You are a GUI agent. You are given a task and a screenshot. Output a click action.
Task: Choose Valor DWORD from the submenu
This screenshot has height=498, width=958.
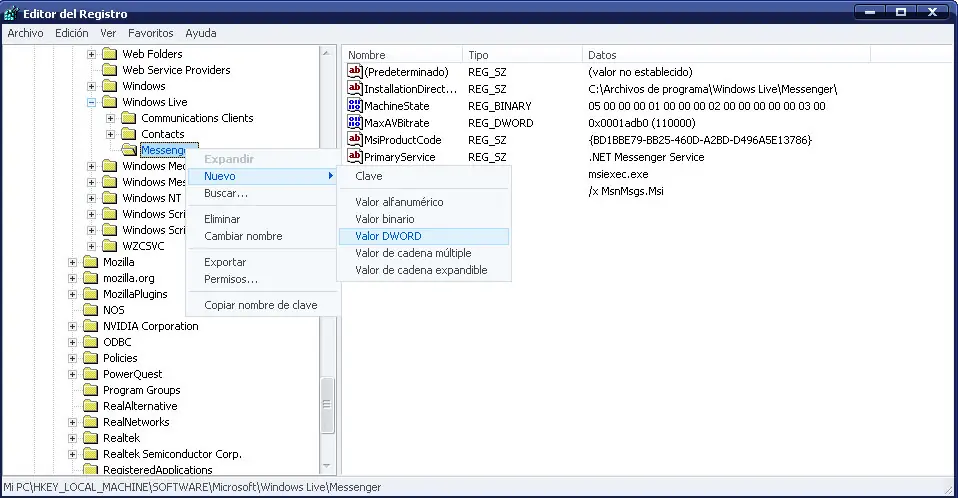click(x=423, y=236)
